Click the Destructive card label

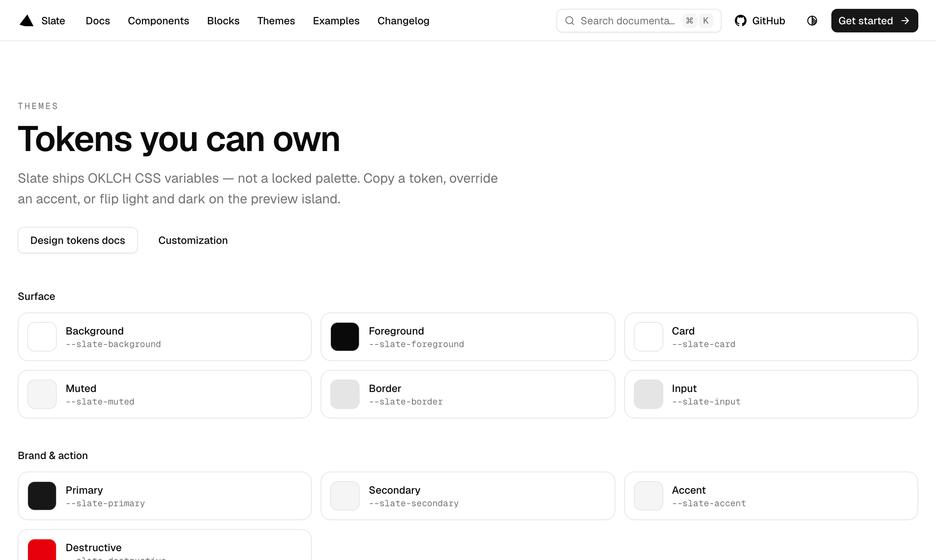tap(94, 547)
